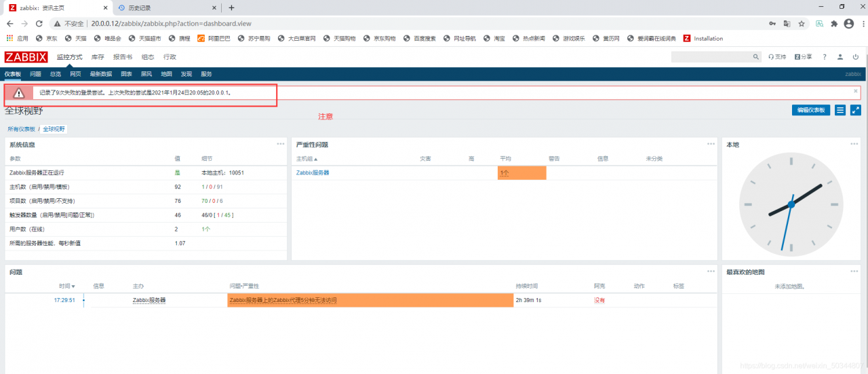Toggle dashboard fullscreen kiosk mode
This screenshot has width=868, height=374.
[x=856, y=110]
